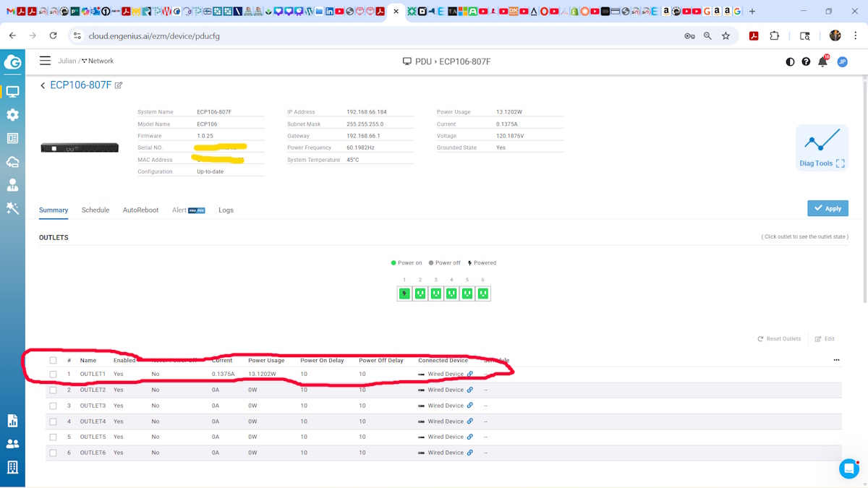Image resolution: width=868 pixels, height=488 pixels.
Task: Open the JP user account menu
Action: (842, 62)
